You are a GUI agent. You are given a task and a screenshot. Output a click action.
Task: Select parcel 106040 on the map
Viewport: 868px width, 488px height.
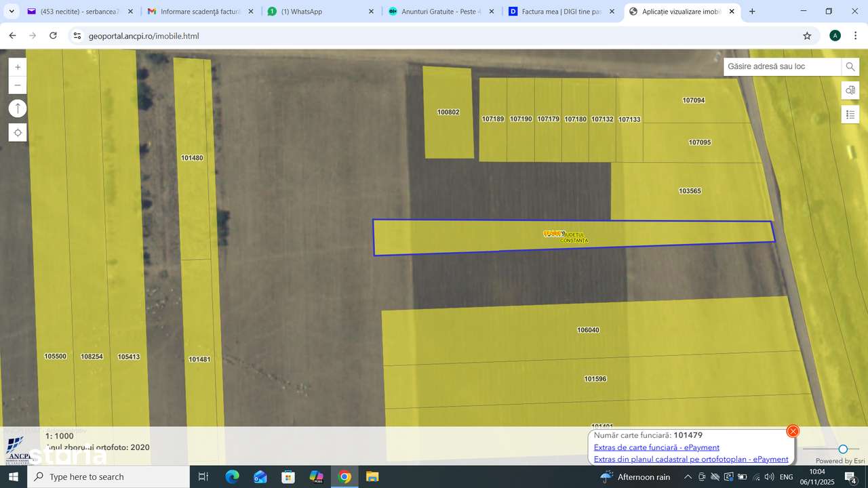(x=588, y=330)
